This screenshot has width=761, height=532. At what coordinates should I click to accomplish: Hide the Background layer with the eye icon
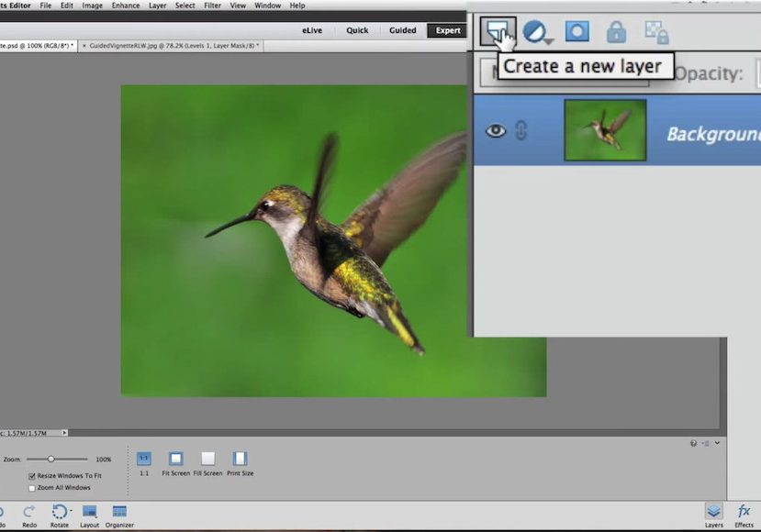coord(496,130)
